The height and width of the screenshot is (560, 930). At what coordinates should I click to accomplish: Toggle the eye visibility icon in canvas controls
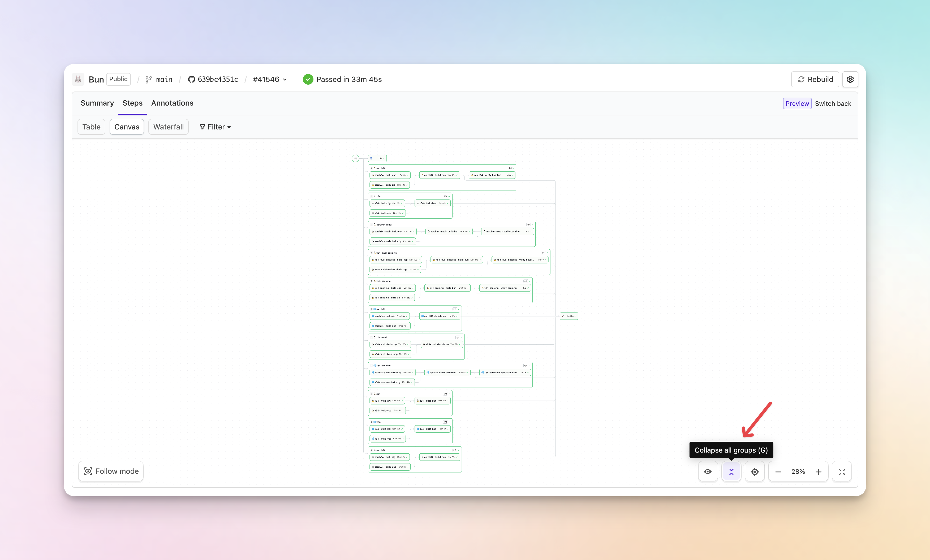(x=708, y=471)
